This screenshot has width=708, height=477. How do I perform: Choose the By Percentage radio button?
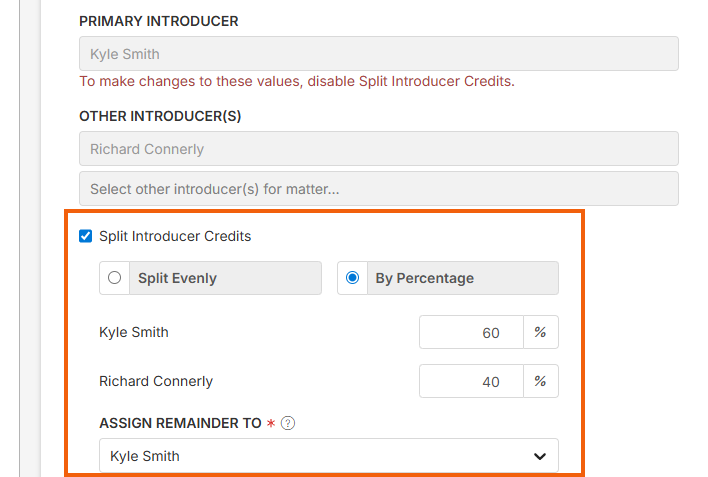352,278
